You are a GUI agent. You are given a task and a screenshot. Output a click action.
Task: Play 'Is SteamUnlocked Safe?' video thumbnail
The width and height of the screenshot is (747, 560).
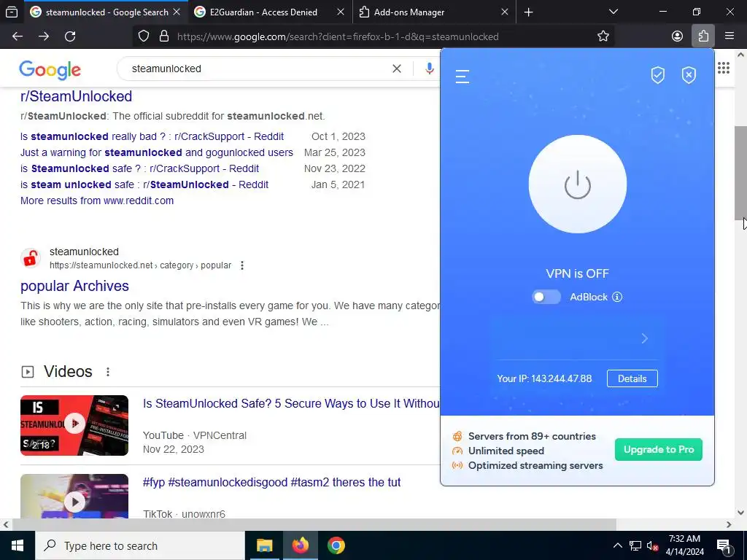tap(74, 425)
